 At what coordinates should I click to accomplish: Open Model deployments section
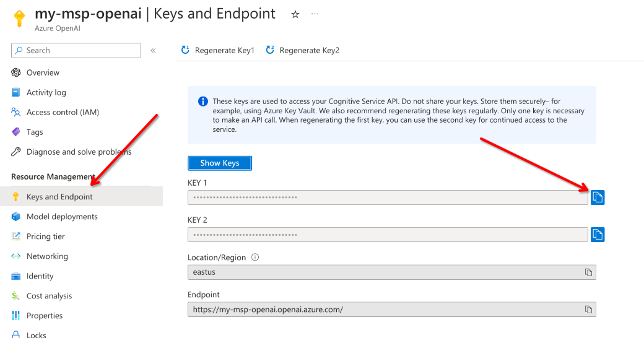(62, 217)
